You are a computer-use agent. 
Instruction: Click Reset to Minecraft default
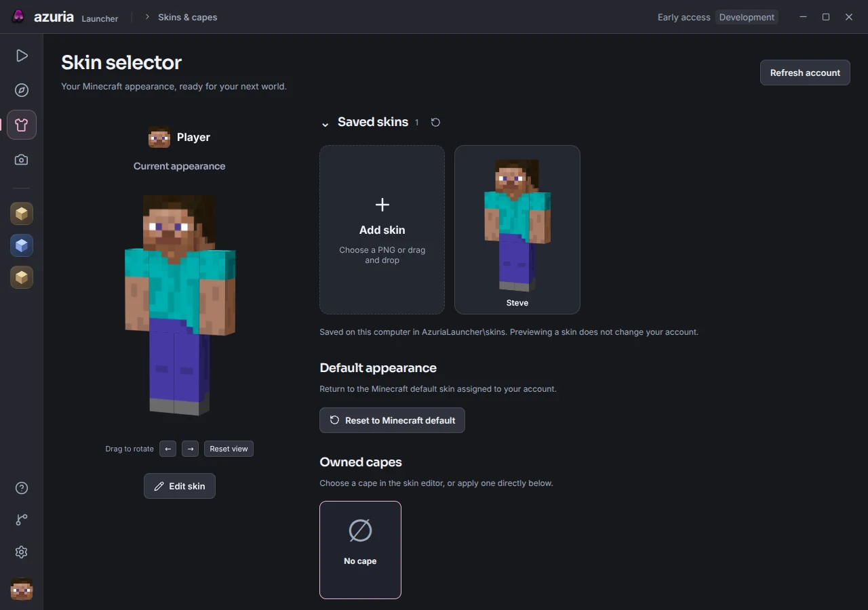(x=392, y=420)
